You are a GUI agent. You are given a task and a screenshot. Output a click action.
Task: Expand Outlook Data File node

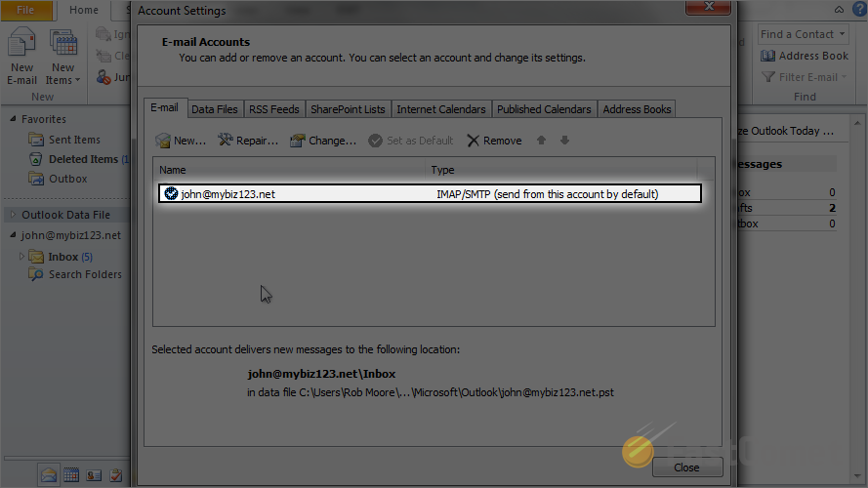13,214
